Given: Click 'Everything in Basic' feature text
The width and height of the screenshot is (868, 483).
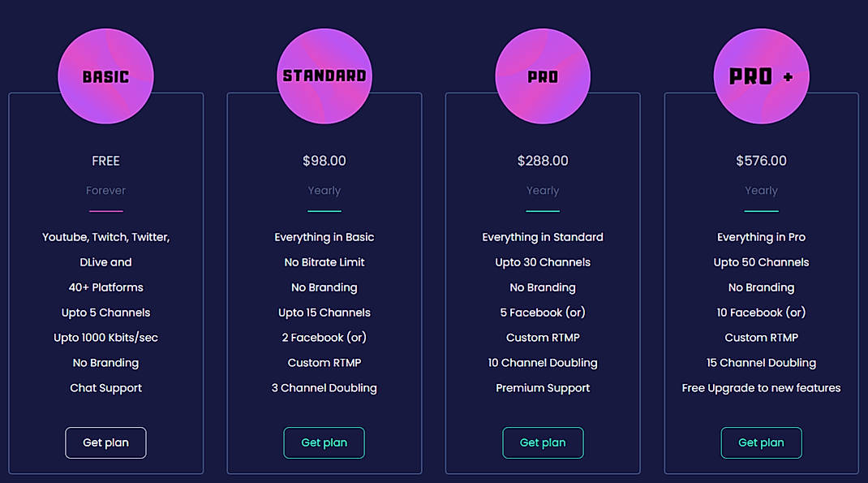Looking at the screenshot, I should [324, 236].
